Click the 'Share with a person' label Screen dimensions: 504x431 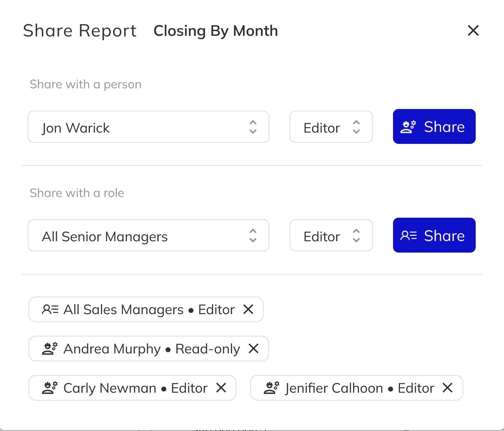(x=86, y=84)
